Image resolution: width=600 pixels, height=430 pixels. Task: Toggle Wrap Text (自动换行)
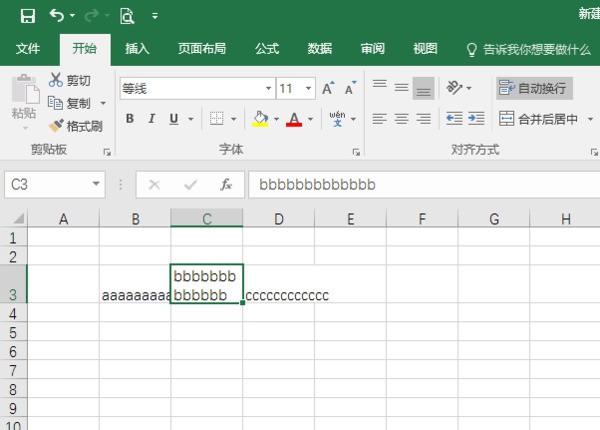[x=534, y=89]
